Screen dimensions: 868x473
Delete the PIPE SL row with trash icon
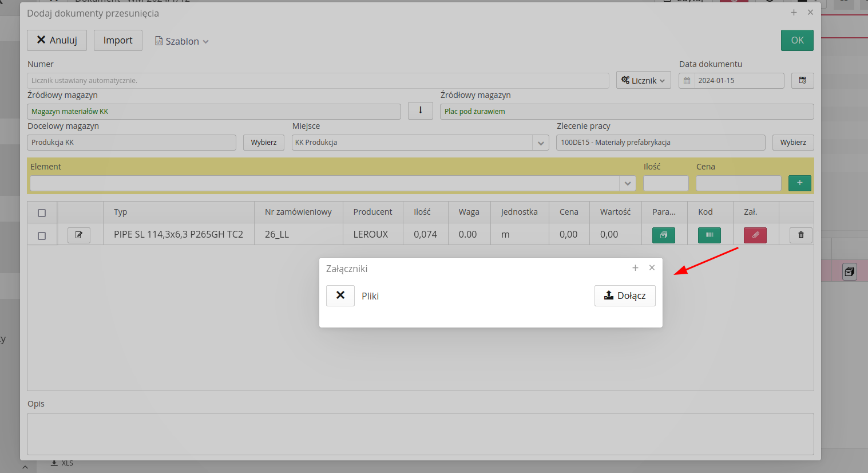click(800, 235)
